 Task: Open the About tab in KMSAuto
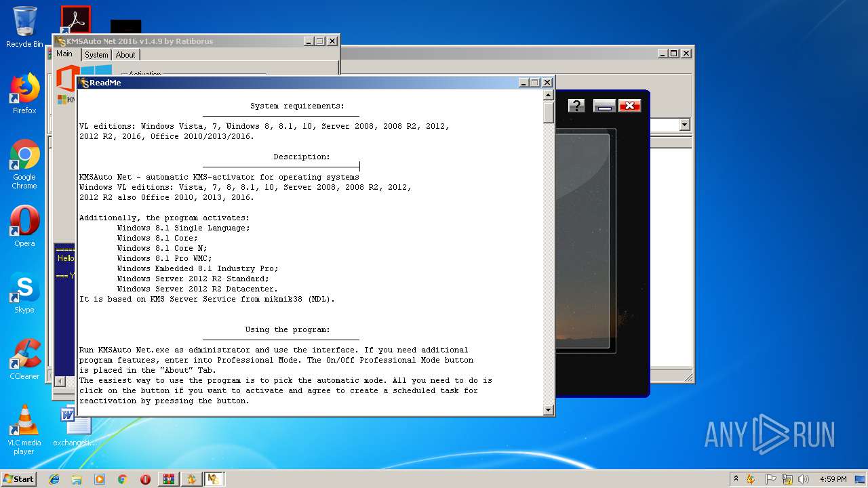[x=125, y=55]
